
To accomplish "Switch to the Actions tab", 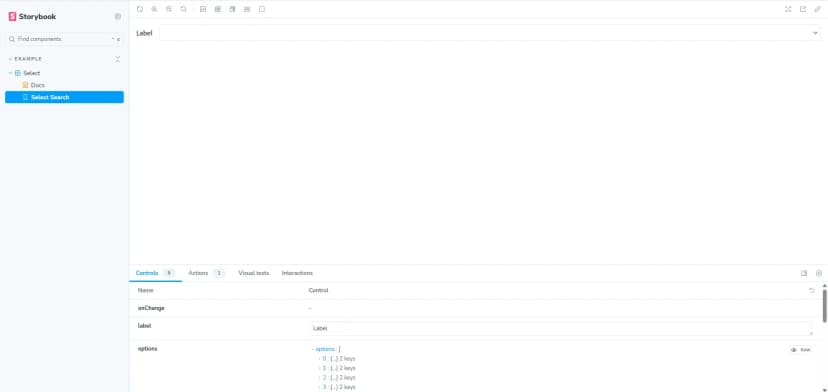I will tap(206, 273).
